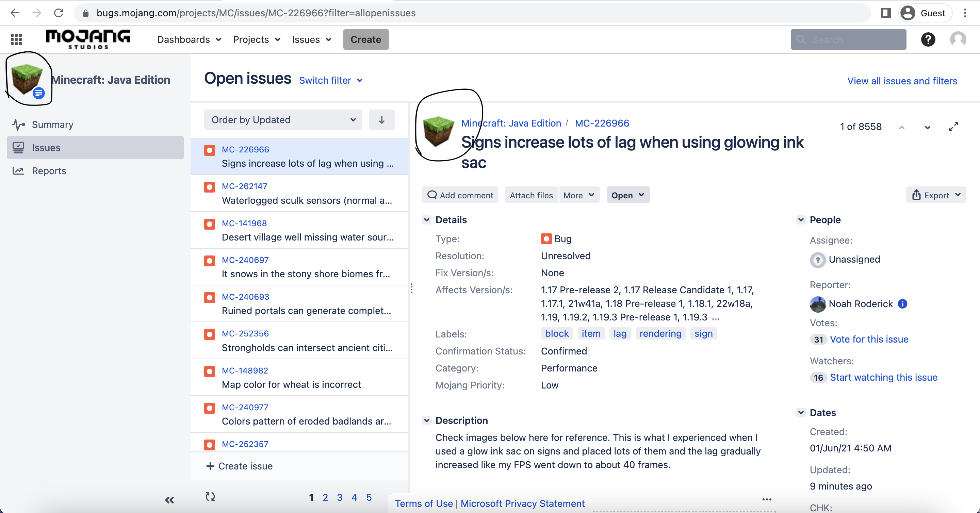Collapse the sidebar with double-chevron icon

169,500
